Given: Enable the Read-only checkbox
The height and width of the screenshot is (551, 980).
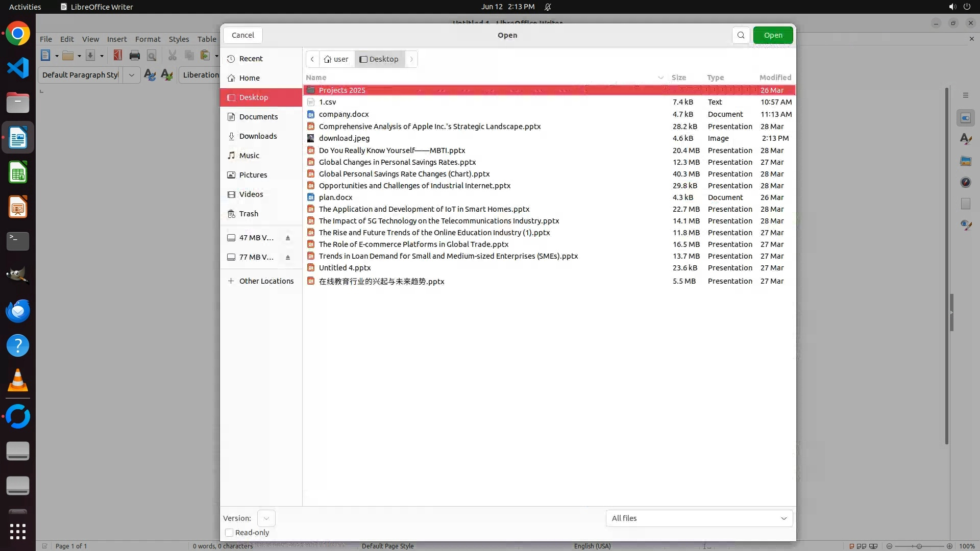Looking at the screenshot, I should [x=229, y=533].
